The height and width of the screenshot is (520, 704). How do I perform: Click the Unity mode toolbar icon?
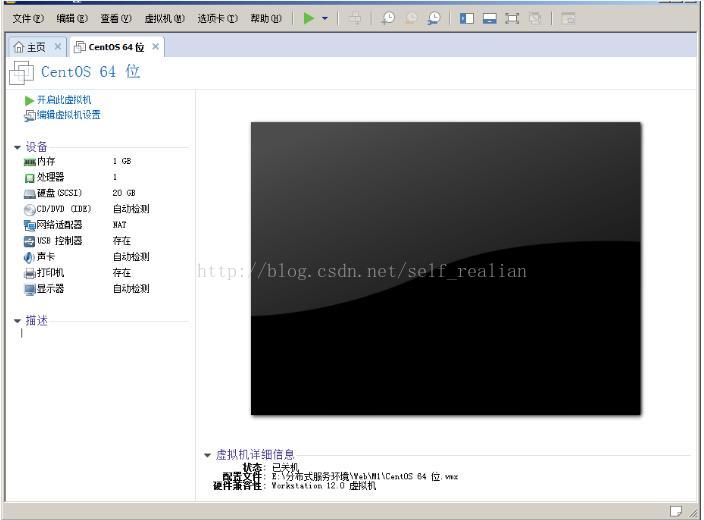pyautogui.click(x=535, y=18)
